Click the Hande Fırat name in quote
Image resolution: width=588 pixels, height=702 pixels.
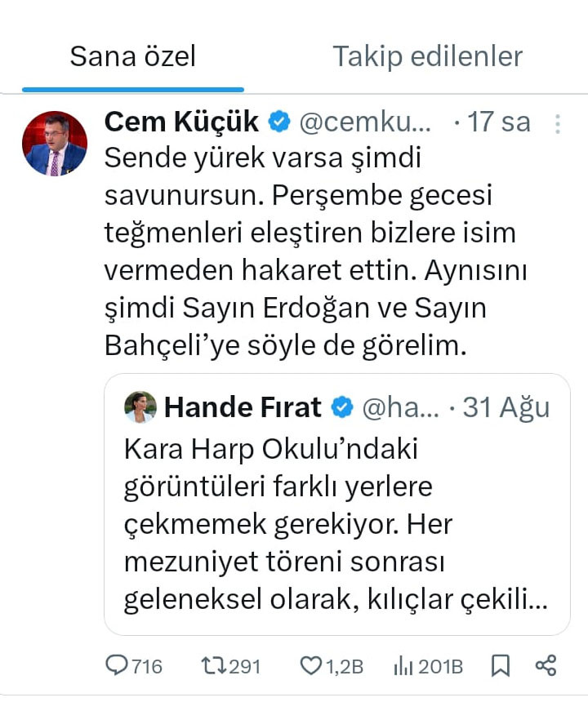point(243,407)
